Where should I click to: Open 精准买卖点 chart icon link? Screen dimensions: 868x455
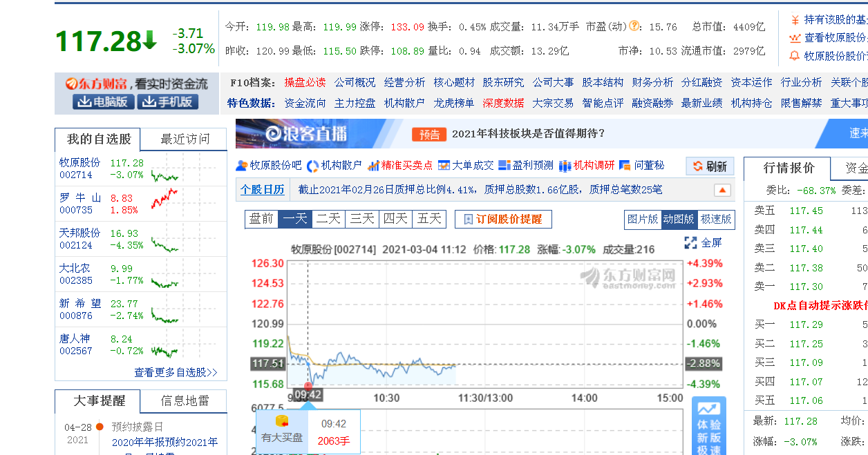click(400, 166)
